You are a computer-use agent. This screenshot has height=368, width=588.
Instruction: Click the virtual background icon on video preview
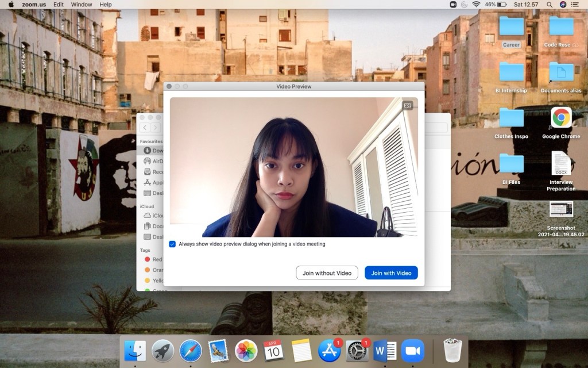[408, 105]
